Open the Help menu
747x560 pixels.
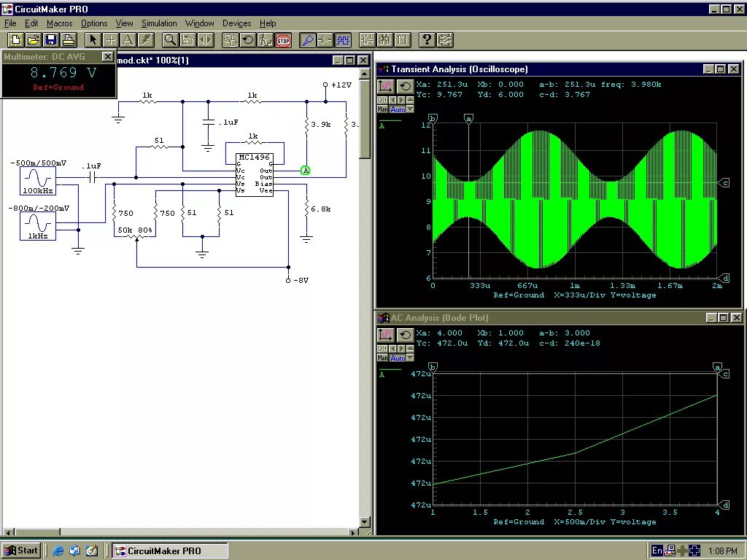pos(268,23)
